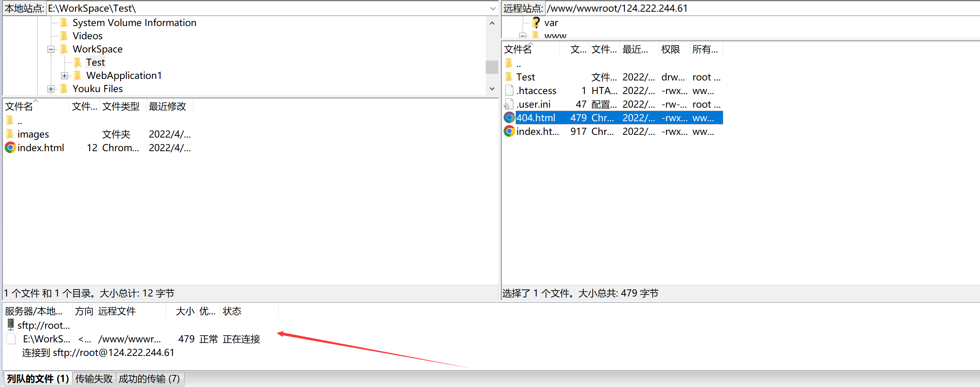The image size is (980, 387).
Task: Click the local tree scrollbar thumb
Action: point(492,67)
